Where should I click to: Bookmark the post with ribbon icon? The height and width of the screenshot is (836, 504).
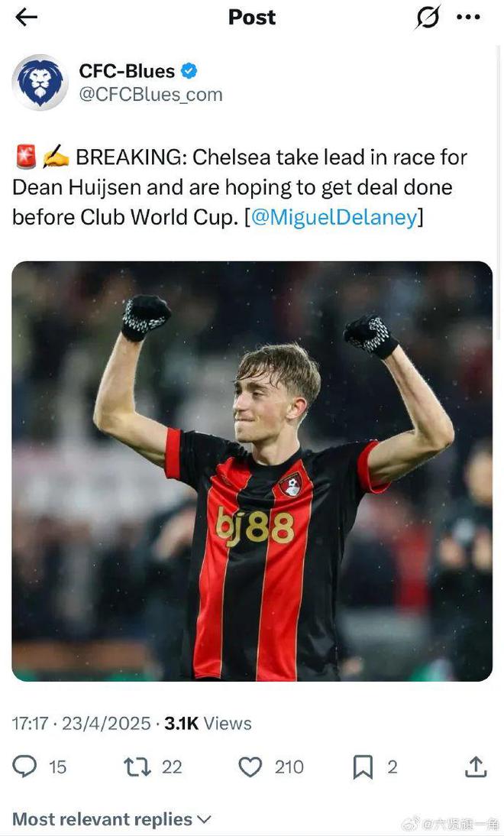(363, 767)
